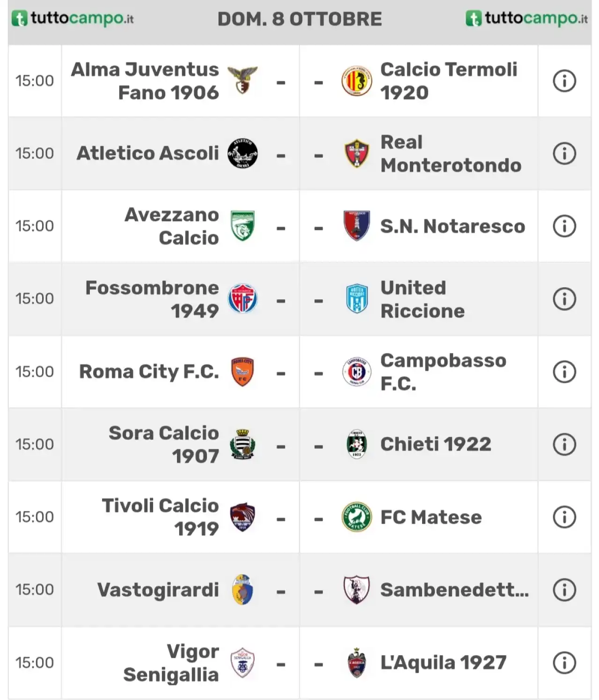Click the Avezzano Calcio team crest
This screenshot has height=700, width=599.
[242, 226]
